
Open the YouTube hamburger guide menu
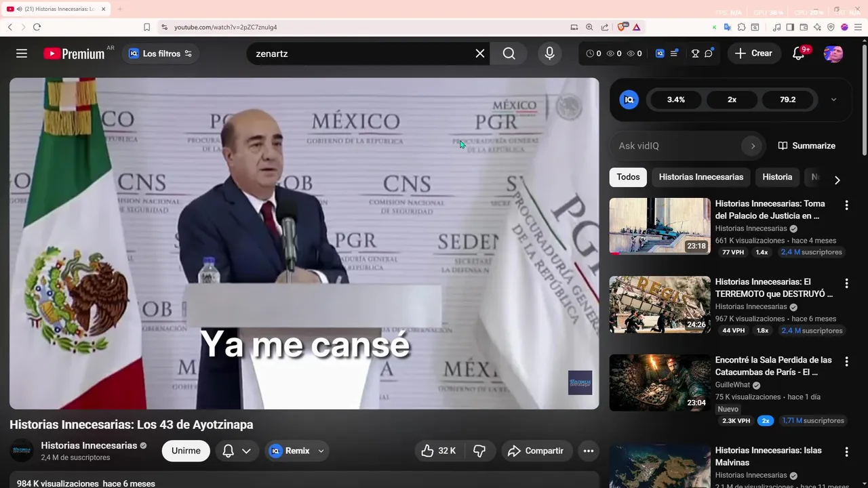[x=22, y=54]
